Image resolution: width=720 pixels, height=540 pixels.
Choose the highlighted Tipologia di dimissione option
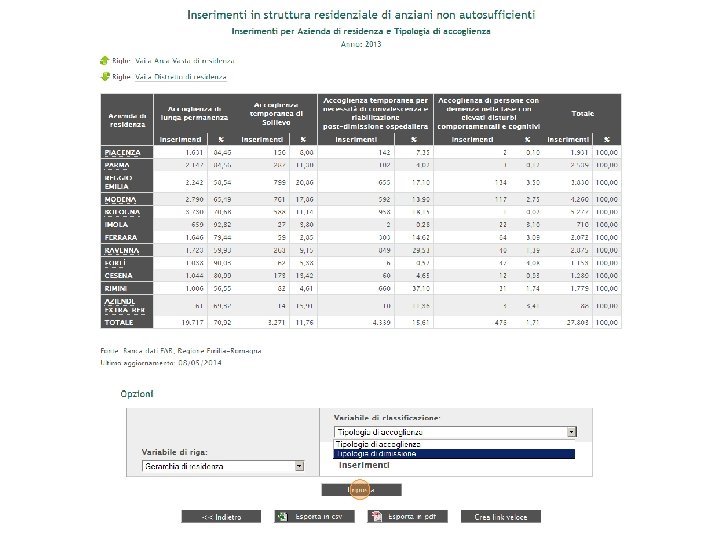tap(454, 454)
